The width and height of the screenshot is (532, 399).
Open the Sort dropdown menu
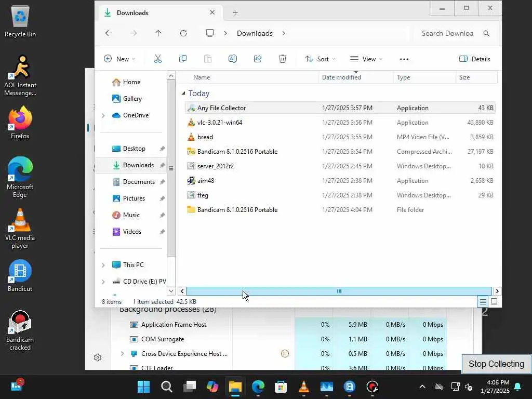click(320, 59)
